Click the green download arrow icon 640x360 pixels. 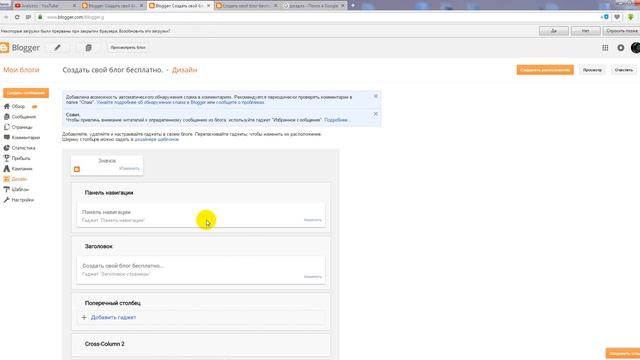[x=630, y=17]
